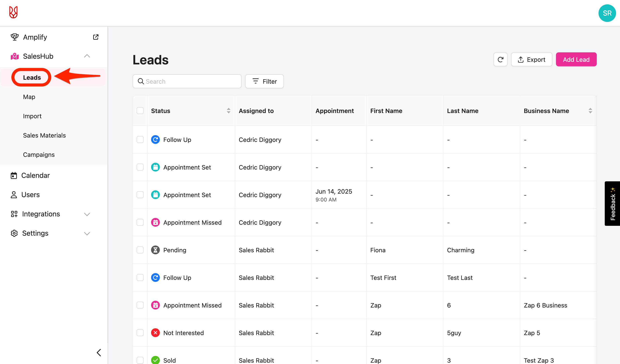Click the Add Lead button
This screenshot has height=364, width=620.
[x=576, y=60]
